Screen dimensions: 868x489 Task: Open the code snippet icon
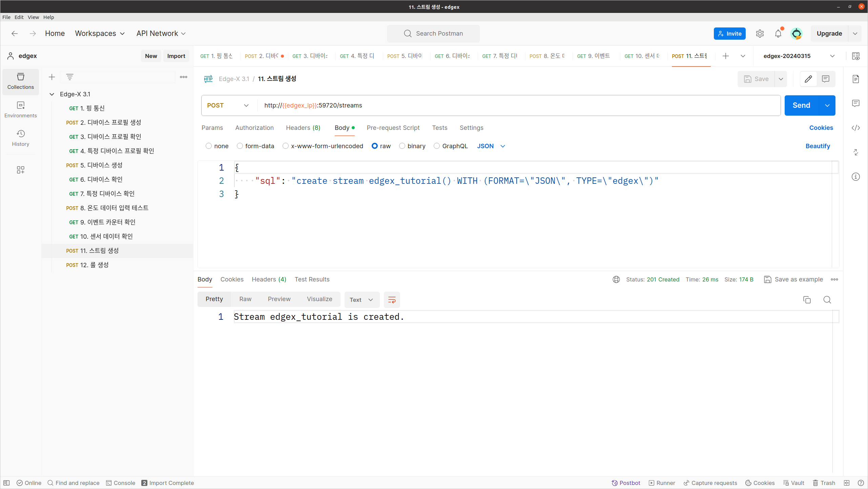tap(856, 128)
